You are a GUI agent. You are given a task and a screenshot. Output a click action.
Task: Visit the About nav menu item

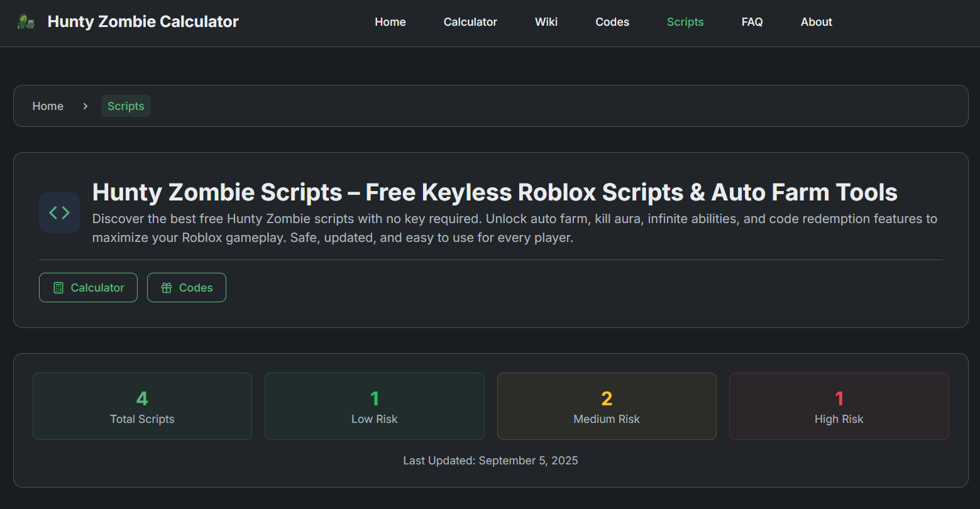817,22
